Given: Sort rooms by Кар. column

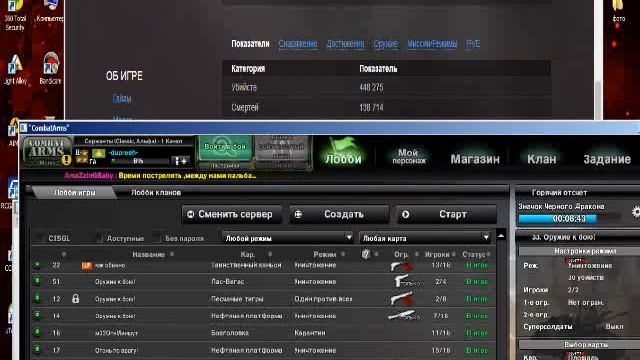Looking at the screenshot, I should pos(256,254).
